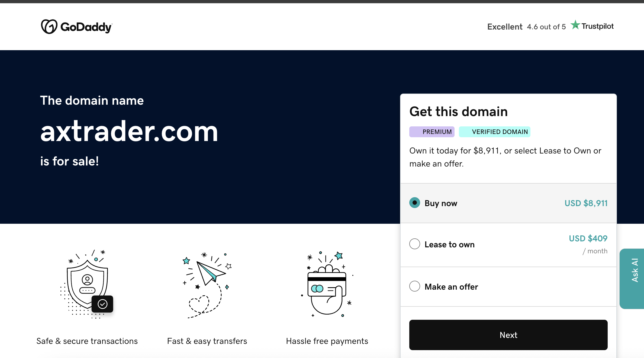Click the VERIFIED DOMAIN badge
The width and height of the screenshot is (644, 358).
coord(495,132)
